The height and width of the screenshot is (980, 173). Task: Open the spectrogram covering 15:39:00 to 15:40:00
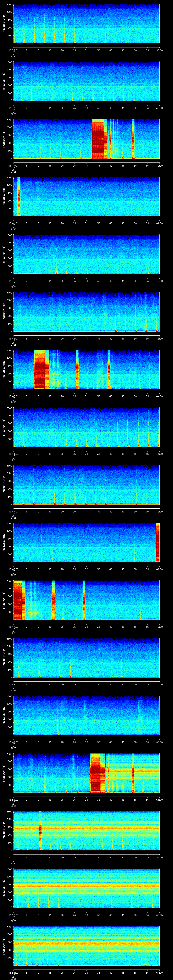[86, 139]
